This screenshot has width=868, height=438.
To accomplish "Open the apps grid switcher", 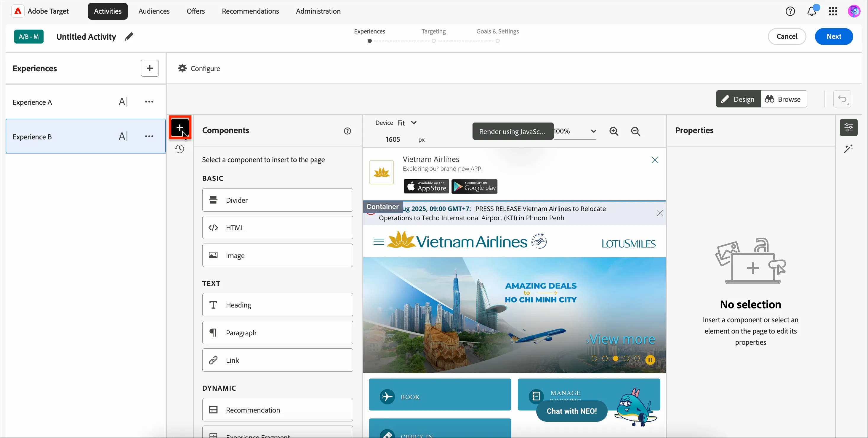I will tap(833, 11).
